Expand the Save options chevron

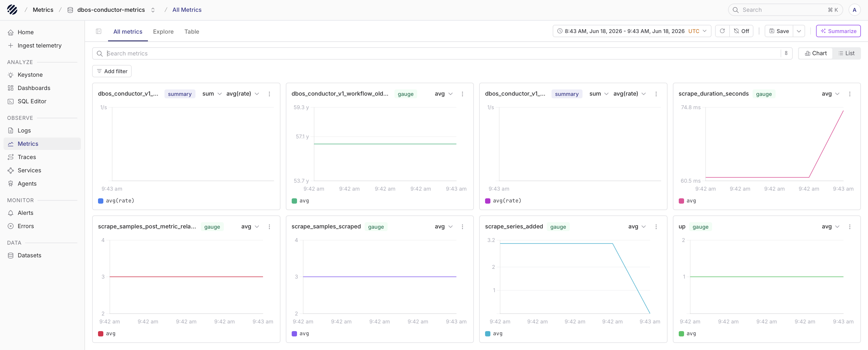(x=799, y=31)
